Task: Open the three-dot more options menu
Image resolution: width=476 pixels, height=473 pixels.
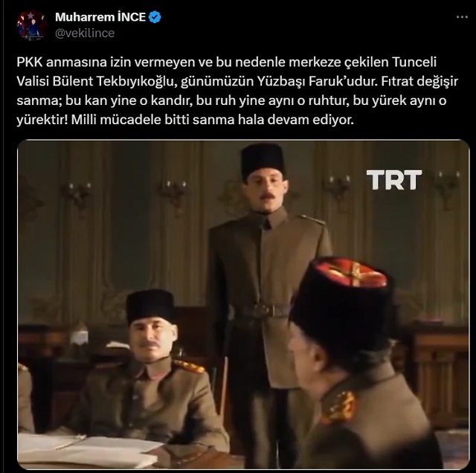Action: tap(462, 17)
